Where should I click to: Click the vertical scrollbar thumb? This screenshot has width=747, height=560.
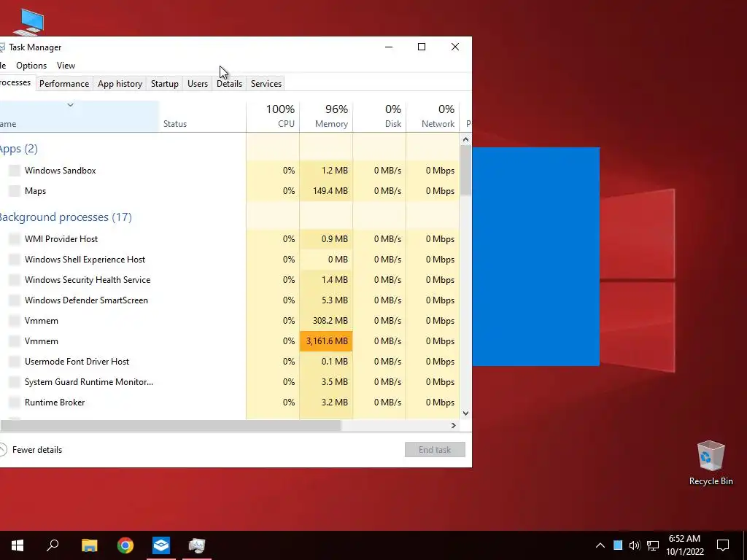point(465,170)
